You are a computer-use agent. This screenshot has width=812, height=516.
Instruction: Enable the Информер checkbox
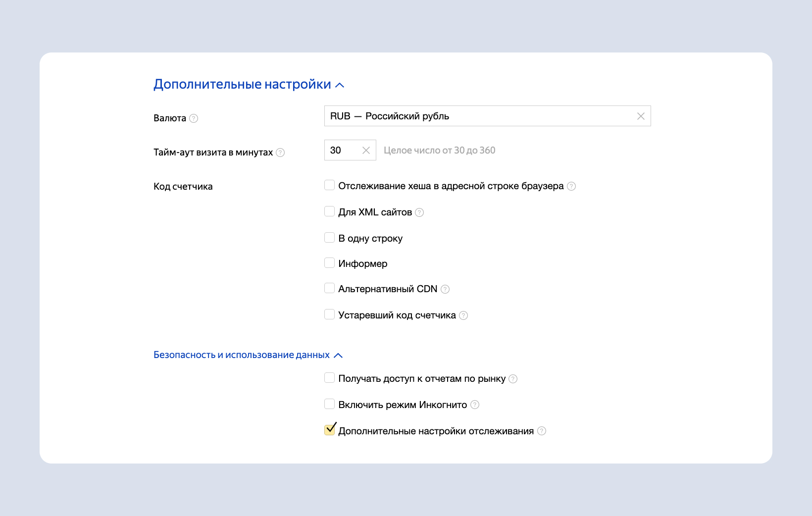[x=330, y=263]
